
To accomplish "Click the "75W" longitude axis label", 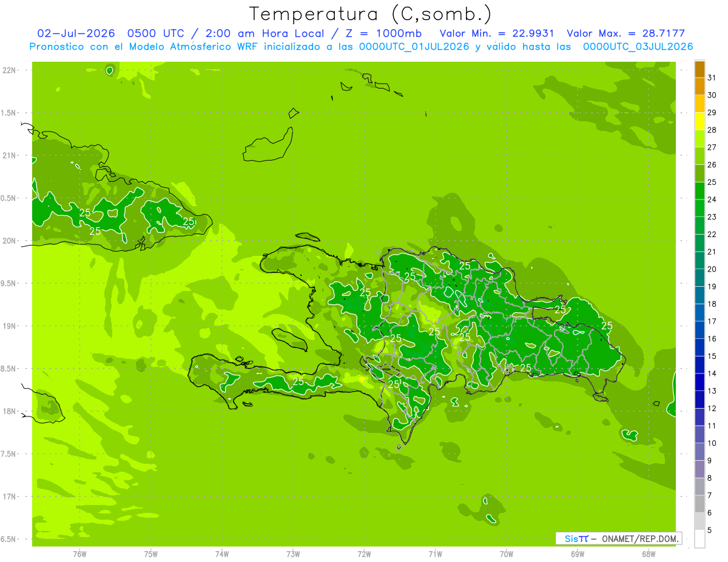I will click(151, 554).
